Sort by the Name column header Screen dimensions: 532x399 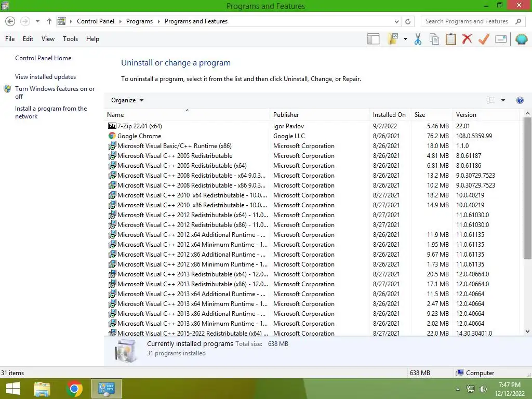coord(187,115)
